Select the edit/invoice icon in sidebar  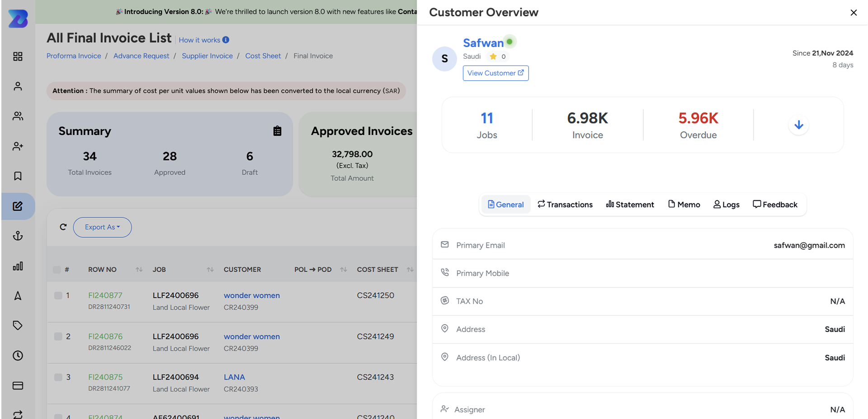[18, 206]
